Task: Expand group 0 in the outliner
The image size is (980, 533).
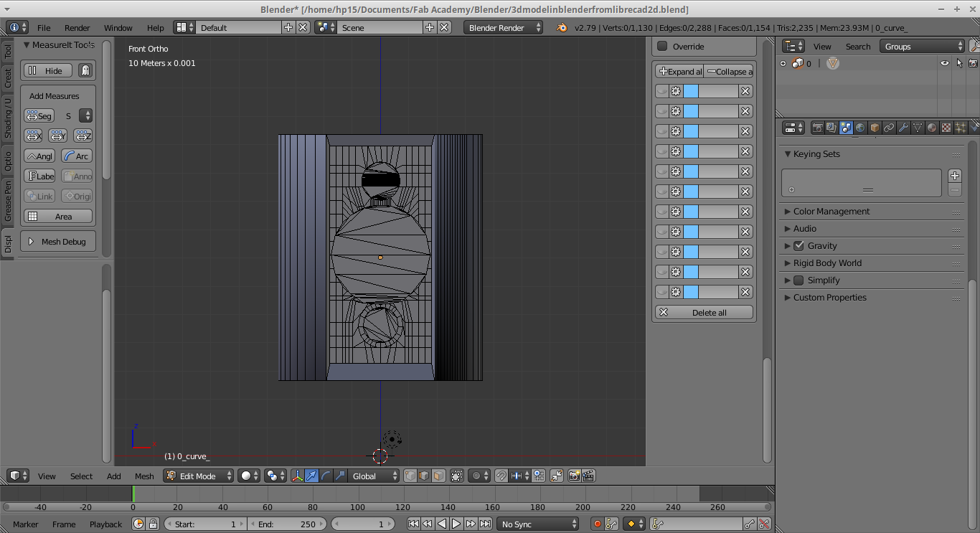Action: click(783, 63)
